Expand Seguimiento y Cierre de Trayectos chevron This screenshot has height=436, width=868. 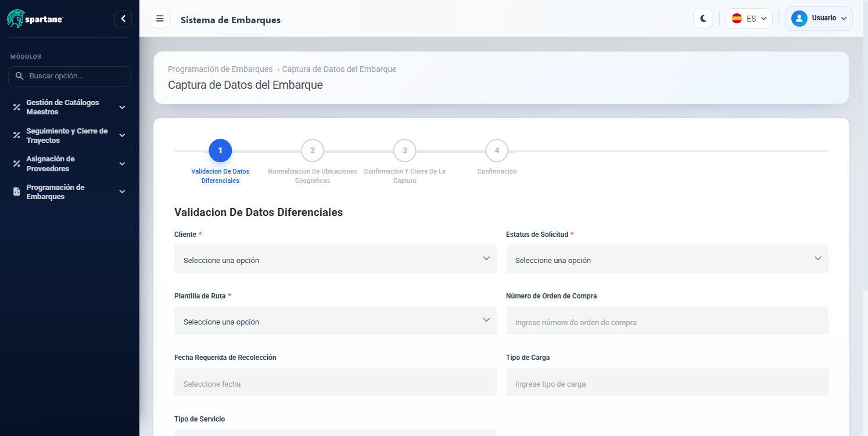[x=122, y=135]
